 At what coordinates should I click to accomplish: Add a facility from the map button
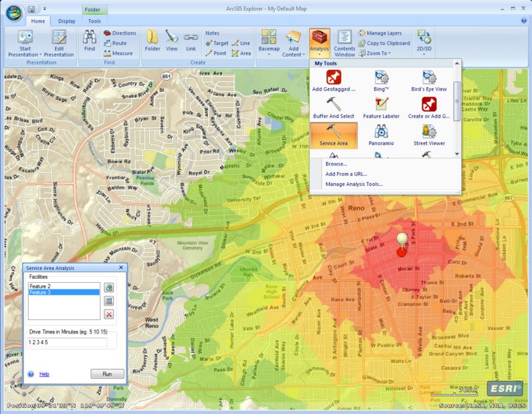tap(109, 288)
